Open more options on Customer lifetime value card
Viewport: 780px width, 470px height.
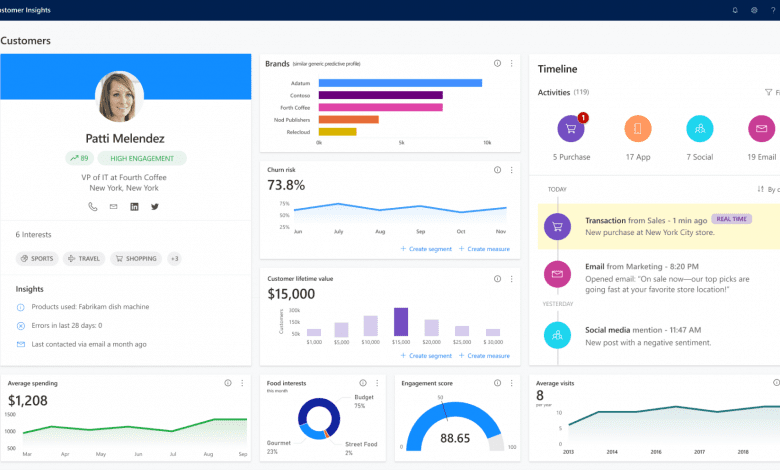[x=511, y=279]
